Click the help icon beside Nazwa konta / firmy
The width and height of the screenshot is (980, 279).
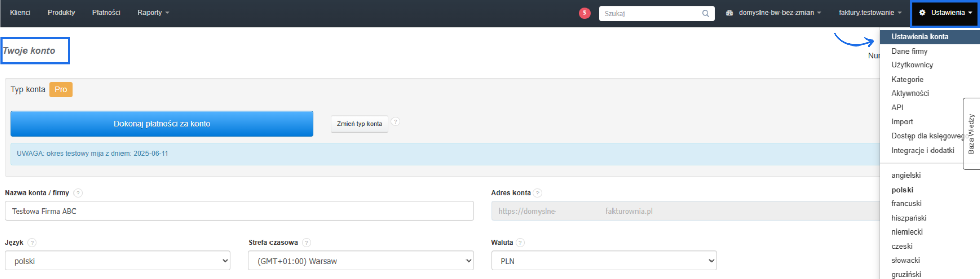(78, 193)
